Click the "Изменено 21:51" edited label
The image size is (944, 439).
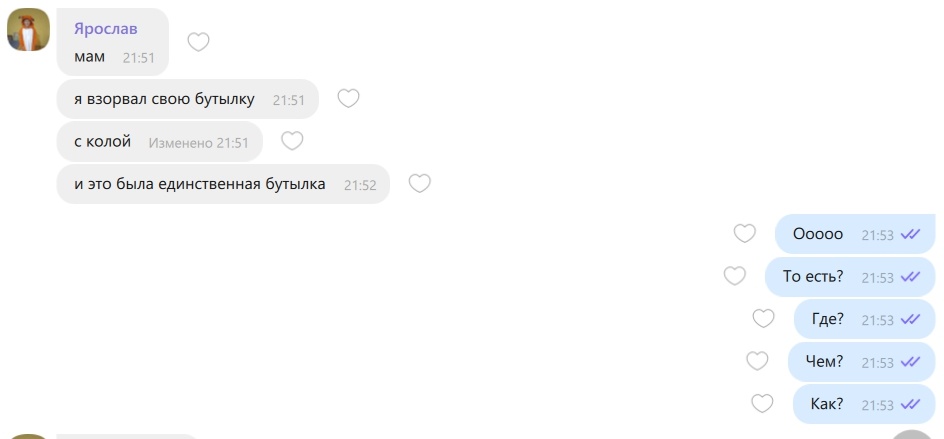point(199,143)
